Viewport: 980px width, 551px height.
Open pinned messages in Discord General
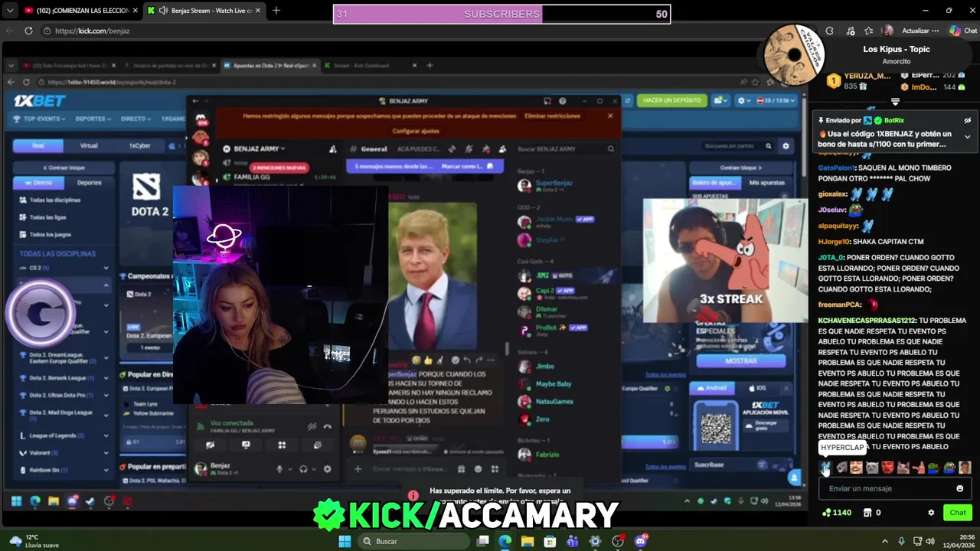485,149
